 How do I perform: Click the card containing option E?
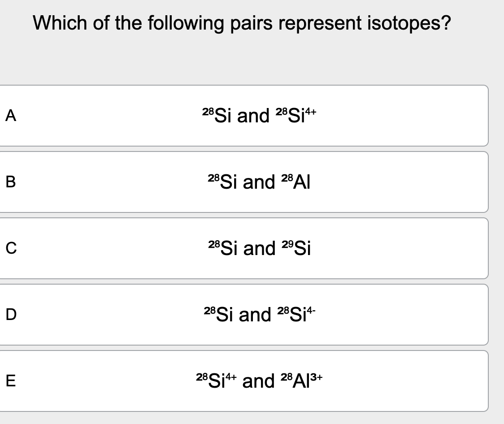click(x=244, y=381)
